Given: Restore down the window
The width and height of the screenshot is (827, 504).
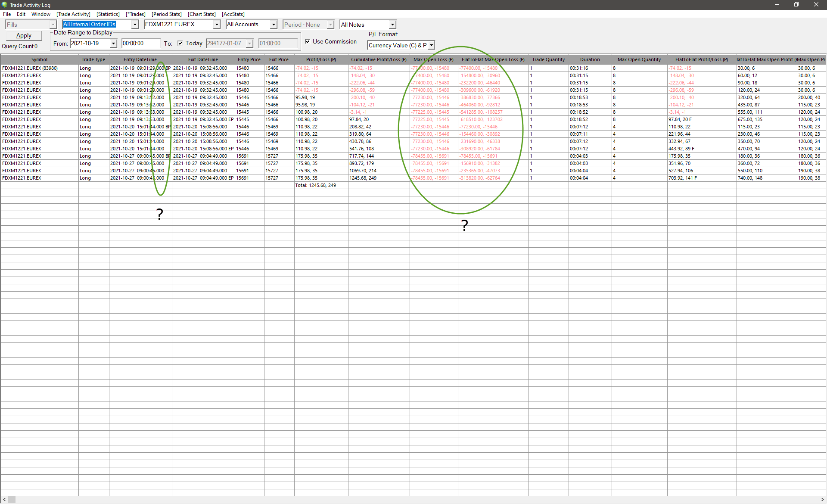Looking at the screenshot, I should click(796, 5).
